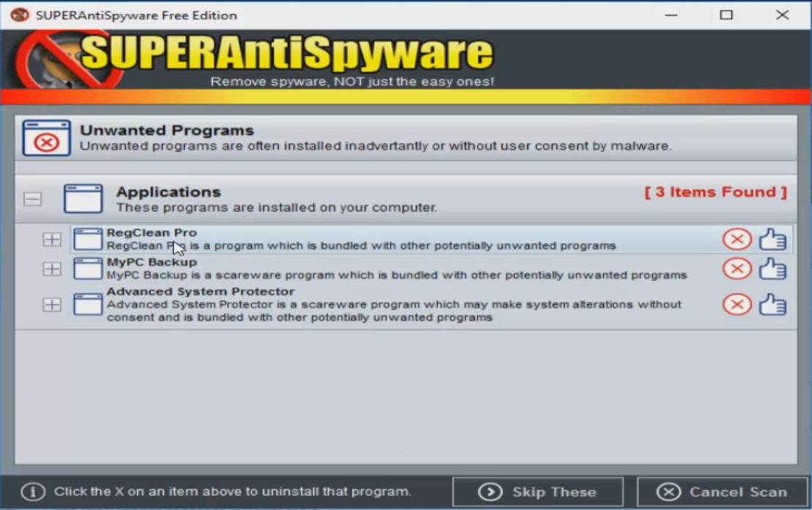The image size is (812, 510).
Task: Click the Applications heading text
Action: (168, 192)
